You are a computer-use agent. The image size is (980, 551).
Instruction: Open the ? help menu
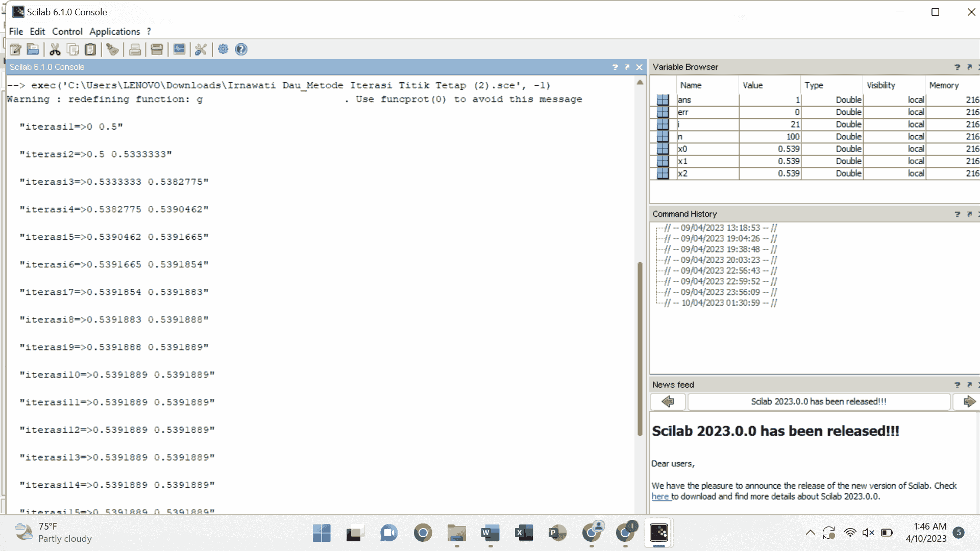tap(149, 31)
